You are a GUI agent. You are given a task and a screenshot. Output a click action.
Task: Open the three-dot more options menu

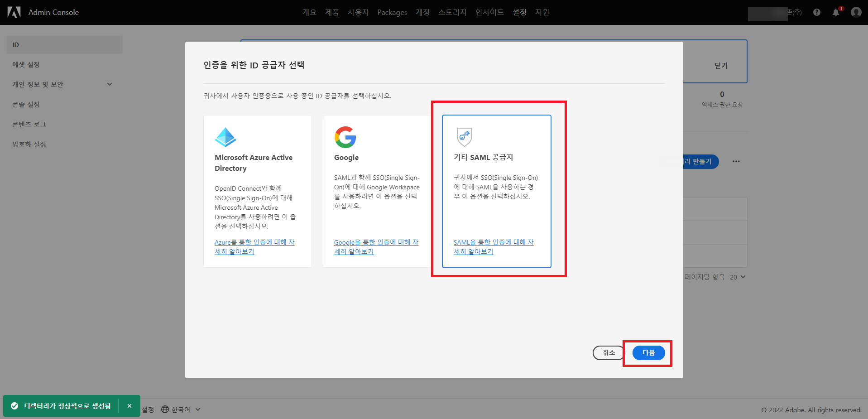coord(736,161)
